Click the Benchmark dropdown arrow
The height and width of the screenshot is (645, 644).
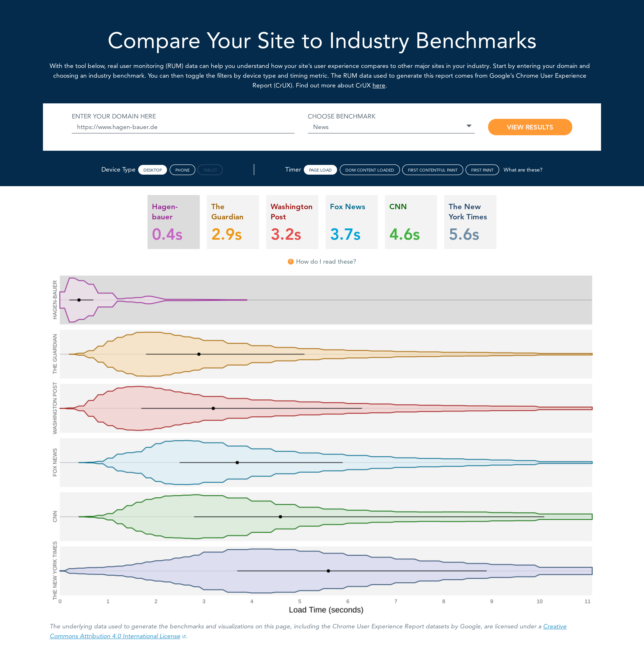(x=469, y=126)
